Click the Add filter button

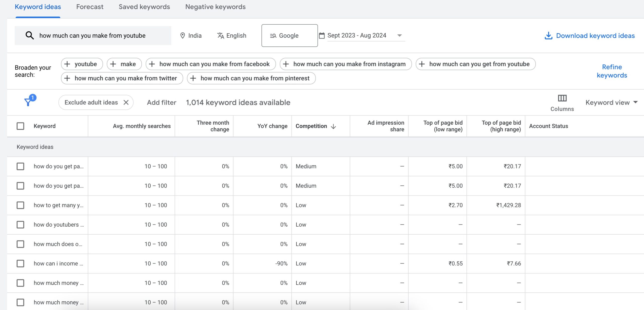pyautogui.click(x=161, y=102)
